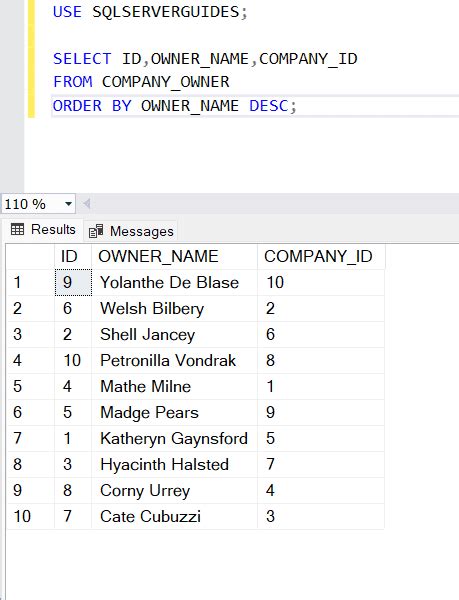Switch to the Results tab
The width and height of the screenshot is (459, 600).
point(43,230)
